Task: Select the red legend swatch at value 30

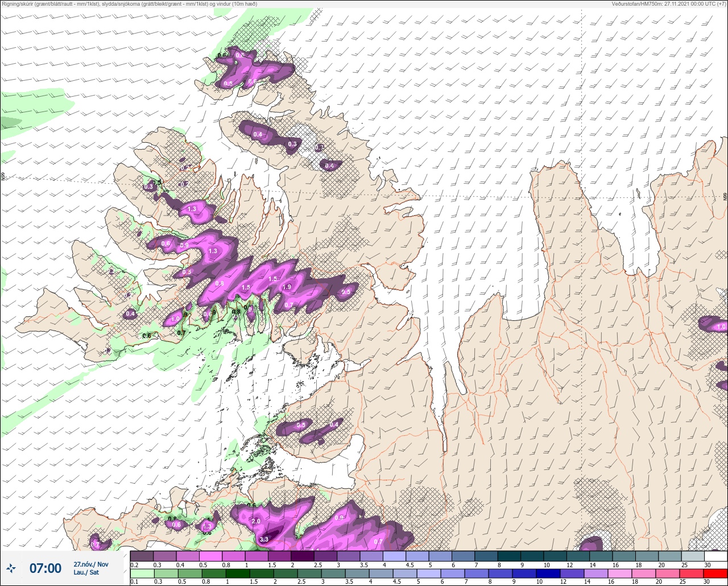Action: pyautogui.click(x=715, y=573)
